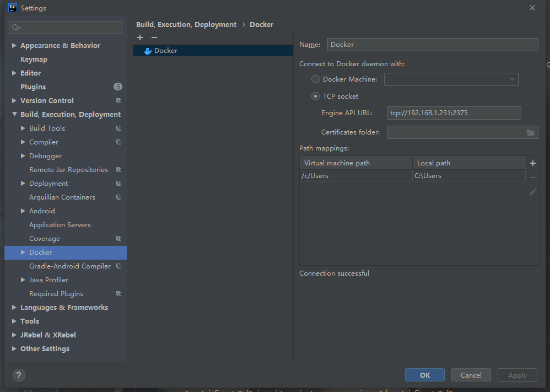Select the /c/Users virtual machine path cell

[x=356, y=176]
